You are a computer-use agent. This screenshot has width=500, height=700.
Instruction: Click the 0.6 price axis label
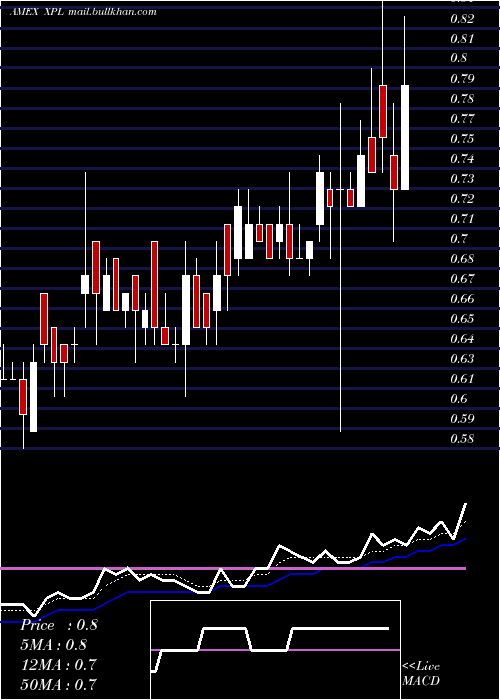(459, 398)
